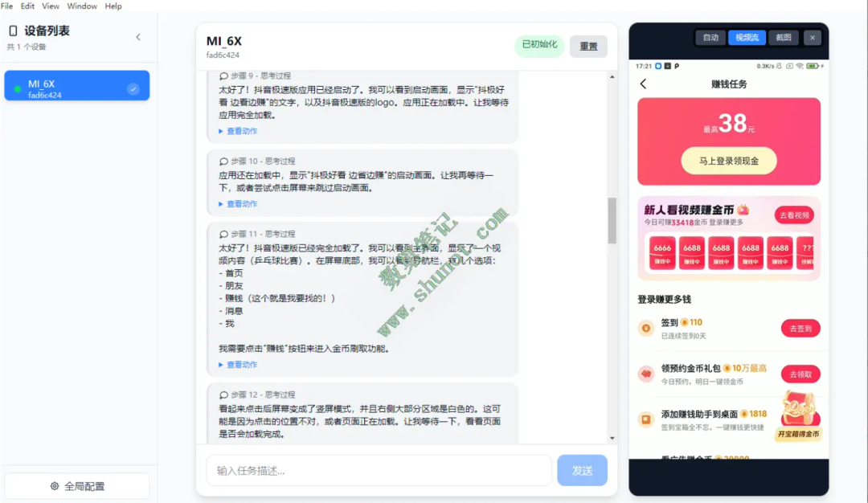This screenshot has width=868, height=503.
Task: Expand 查看动作 under step 9
Action: pos(238,131)
